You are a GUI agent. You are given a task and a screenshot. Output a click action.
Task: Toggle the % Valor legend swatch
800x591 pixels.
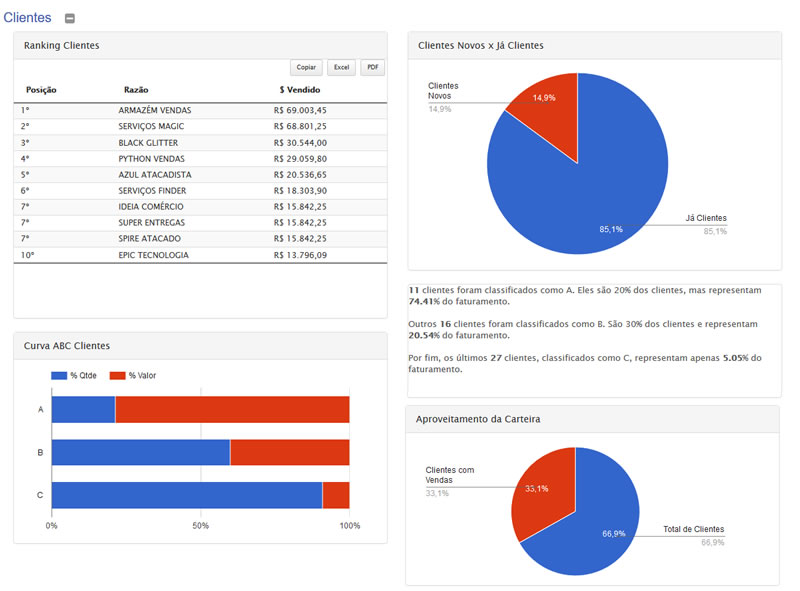click(116, 376)
